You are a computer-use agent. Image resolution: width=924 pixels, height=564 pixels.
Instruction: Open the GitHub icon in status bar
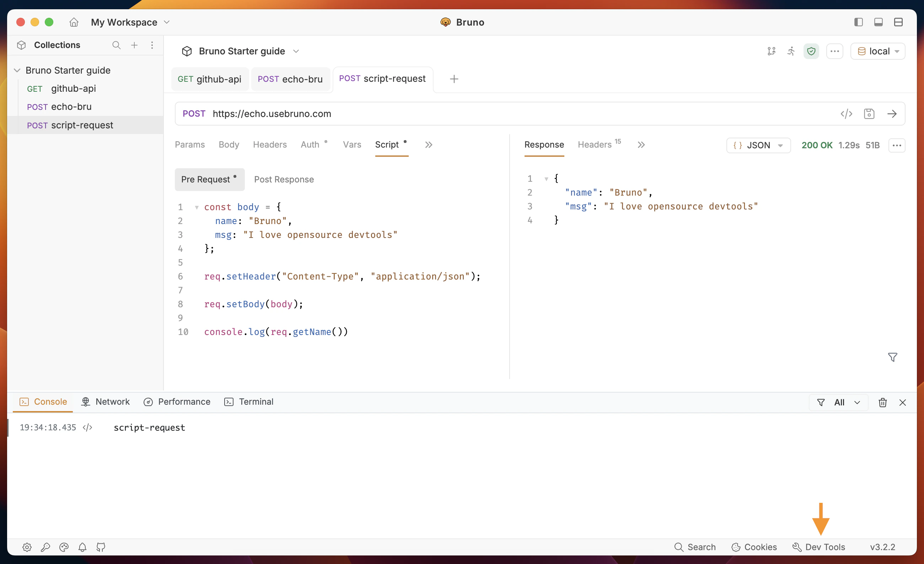tap(101, 547)
